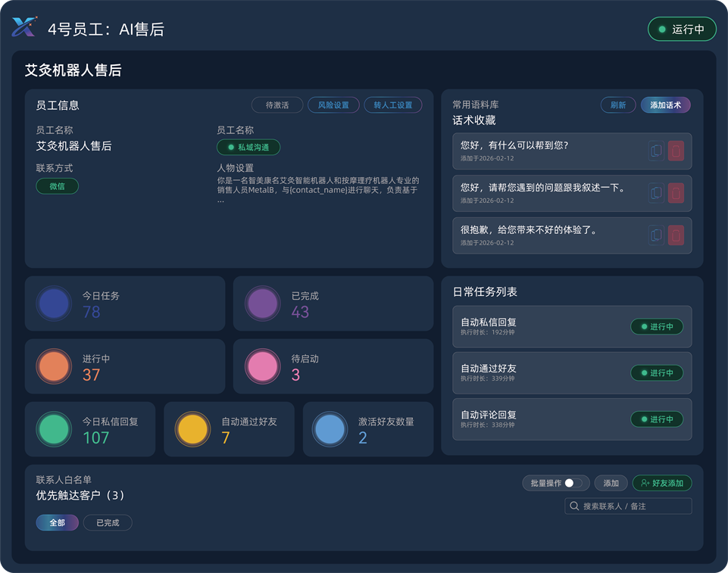This screenshot has height=573, width=728.
Task: Copy the phrase '您好，有什么可以帮到您？'
Action: 656,151
